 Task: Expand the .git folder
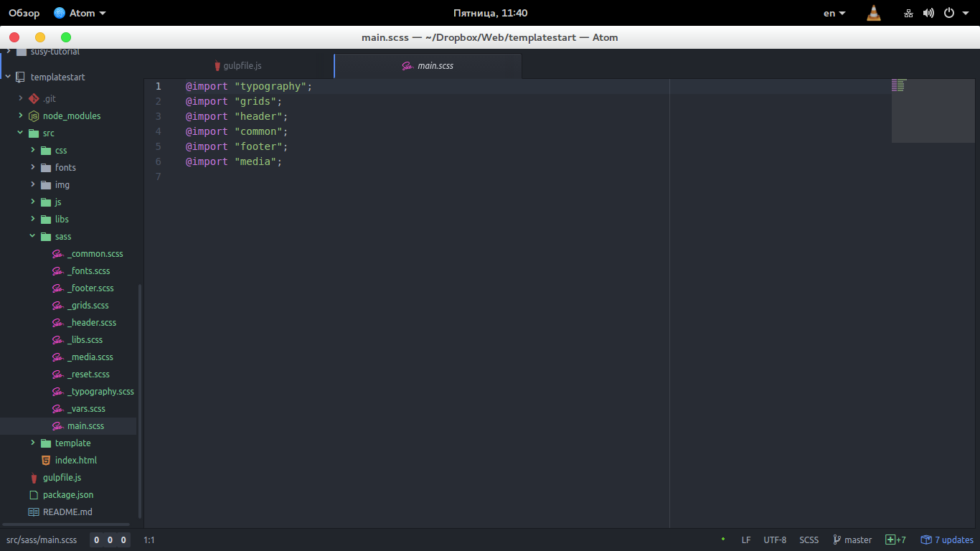[x=20, y=98]
